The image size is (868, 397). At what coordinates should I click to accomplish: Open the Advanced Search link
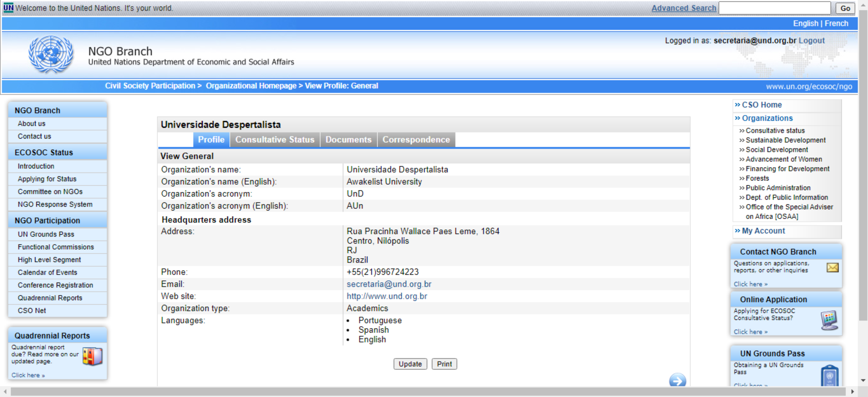click(684, 8)
